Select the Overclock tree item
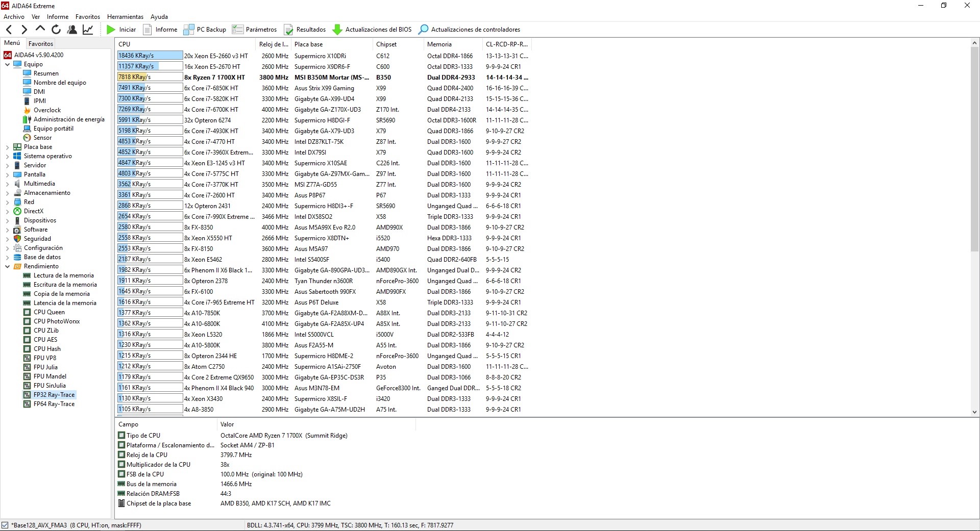The image size is (980, 531). 47,110
